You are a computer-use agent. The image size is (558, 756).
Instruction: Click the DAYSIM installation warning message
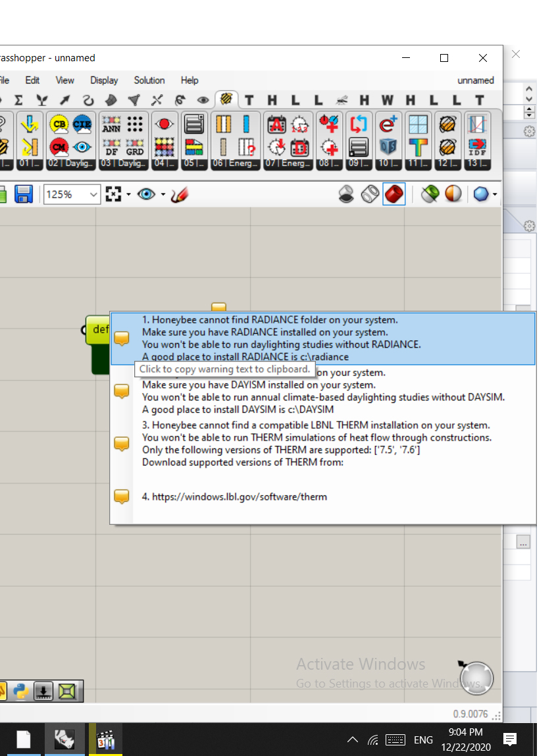[323, 391]
